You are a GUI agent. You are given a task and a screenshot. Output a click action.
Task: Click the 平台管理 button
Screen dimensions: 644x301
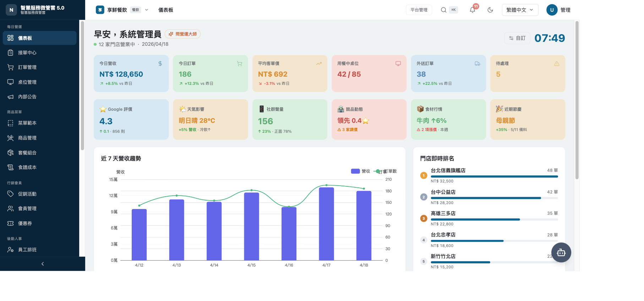coord(419,10)
